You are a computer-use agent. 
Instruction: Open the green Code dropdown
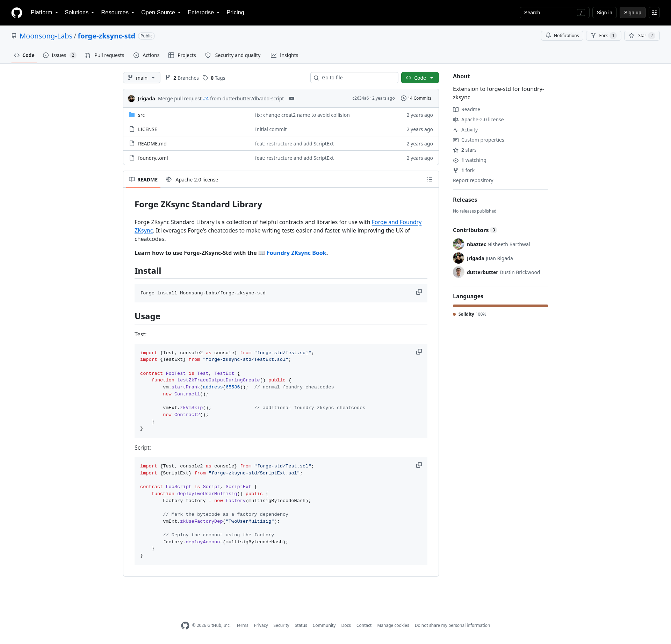[420, 78]
